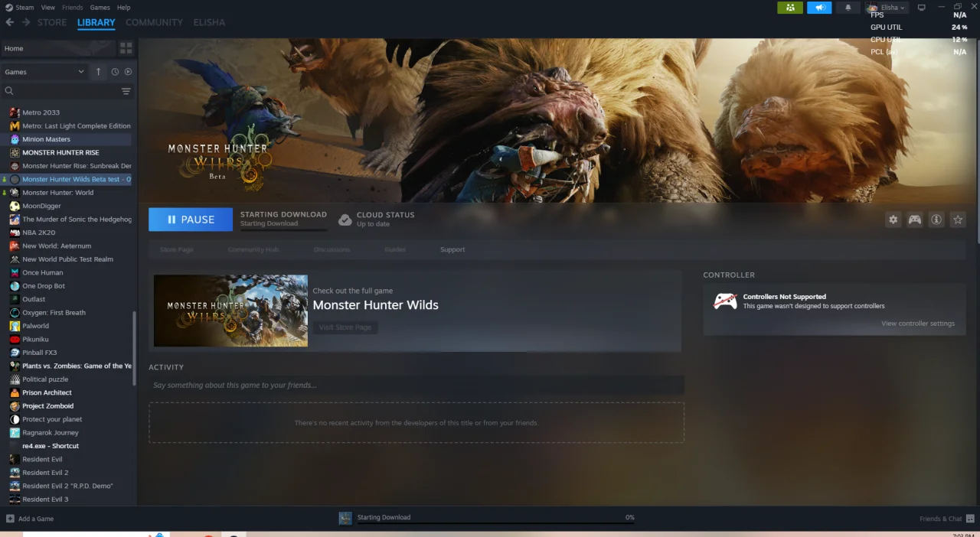Expand the Elisha account dropdown
This screenshot has width=980, height=537.
[887, 8]
